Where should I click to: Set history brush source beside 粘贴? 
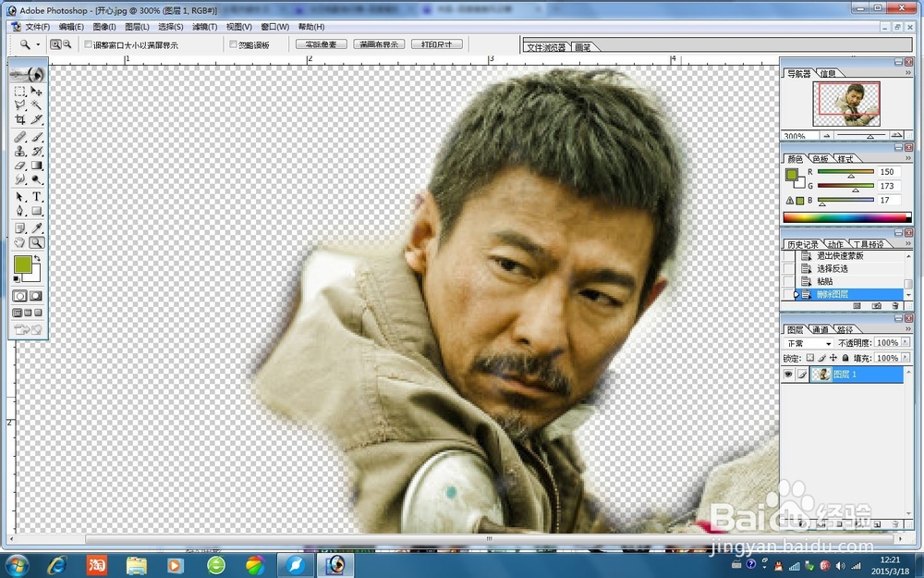click(788, 281)
